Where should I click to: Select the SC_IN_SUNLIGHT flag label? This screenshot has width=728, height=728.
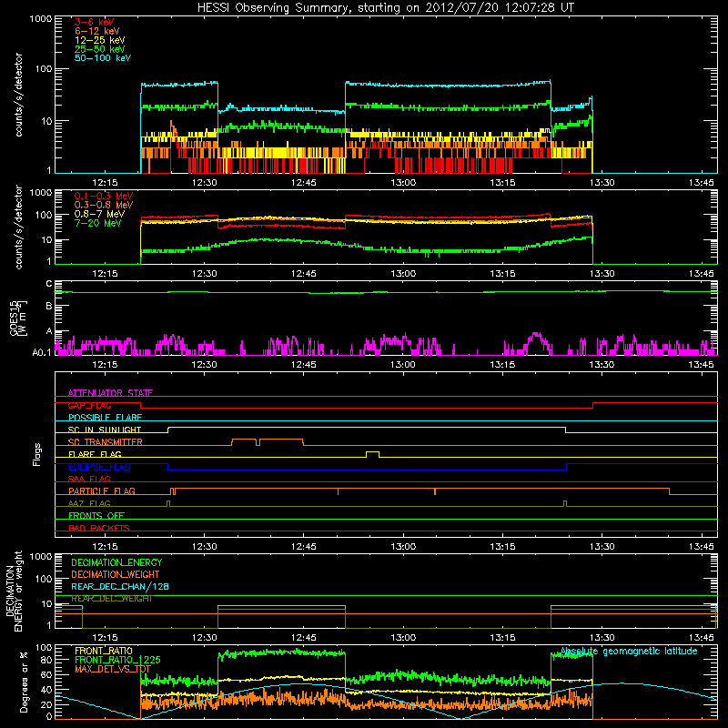[x=105, y=430]
